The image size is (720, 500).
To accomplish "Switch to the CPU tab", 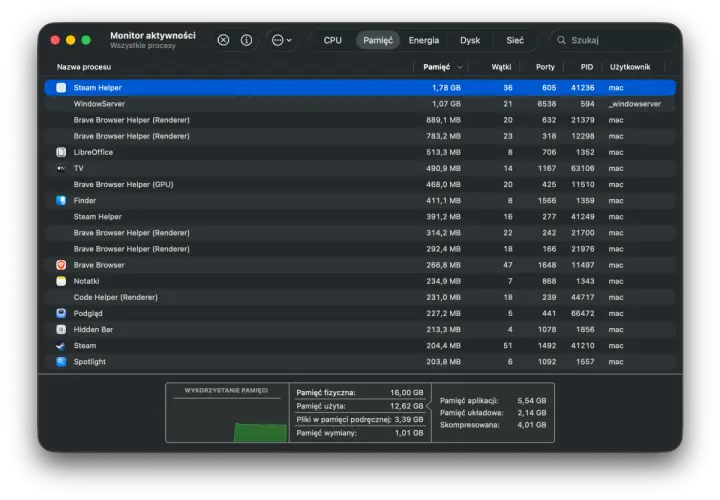I will (332, 40).
